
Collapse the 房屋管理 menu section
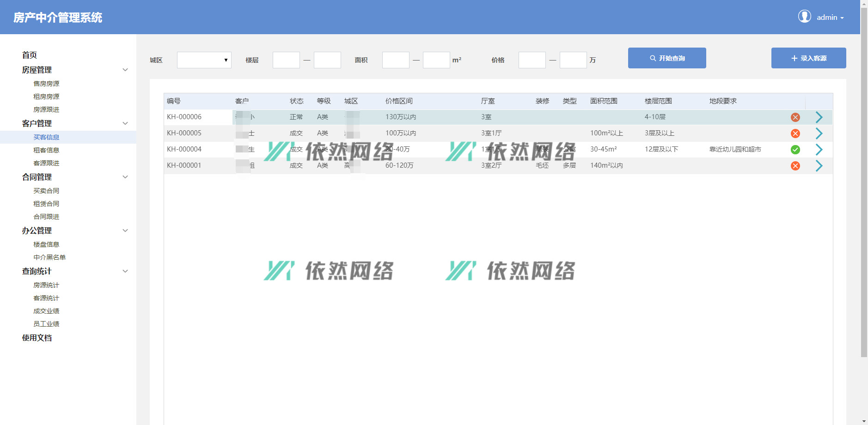pos(125,70)
